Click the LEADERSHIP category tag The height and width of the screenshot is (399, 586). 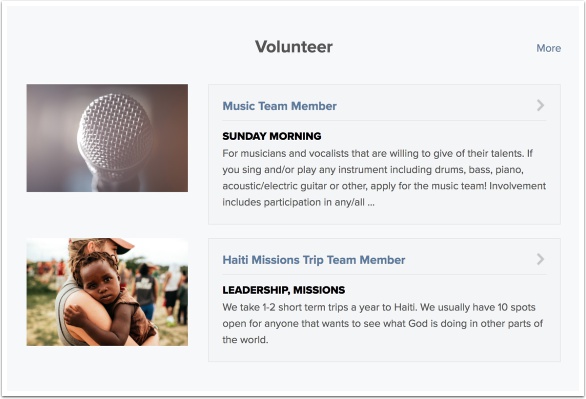(x=256, y=290)
